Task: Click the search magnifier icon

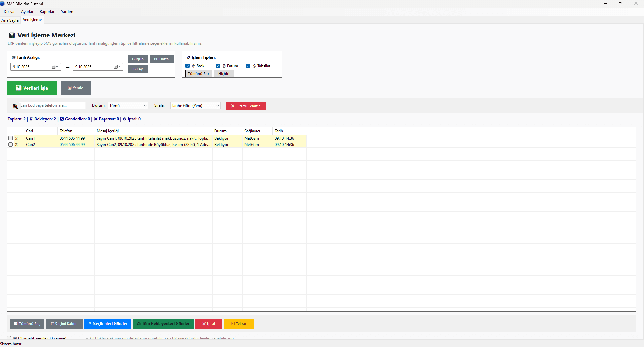Action: pyautogui.click(x=15, y=106)
